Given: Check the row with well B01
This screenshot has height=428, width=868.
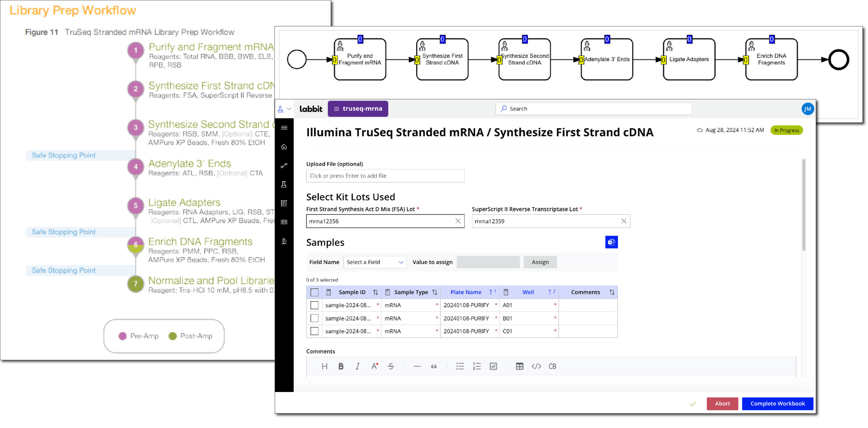Looking at the screenshot, I should click(x=315, y=318).
